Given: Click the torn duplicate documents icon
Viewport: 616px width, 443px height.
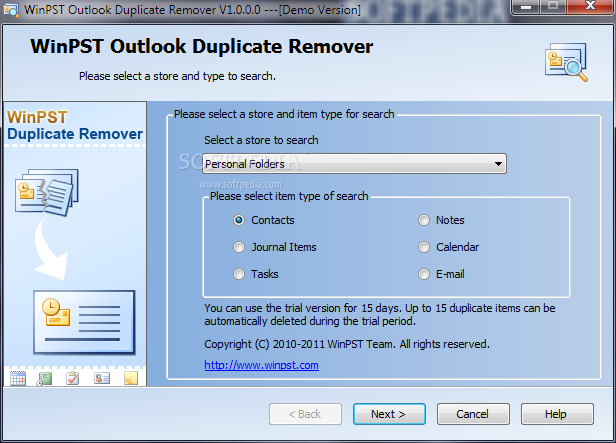Looking at the screenshot, I should 47,192.
